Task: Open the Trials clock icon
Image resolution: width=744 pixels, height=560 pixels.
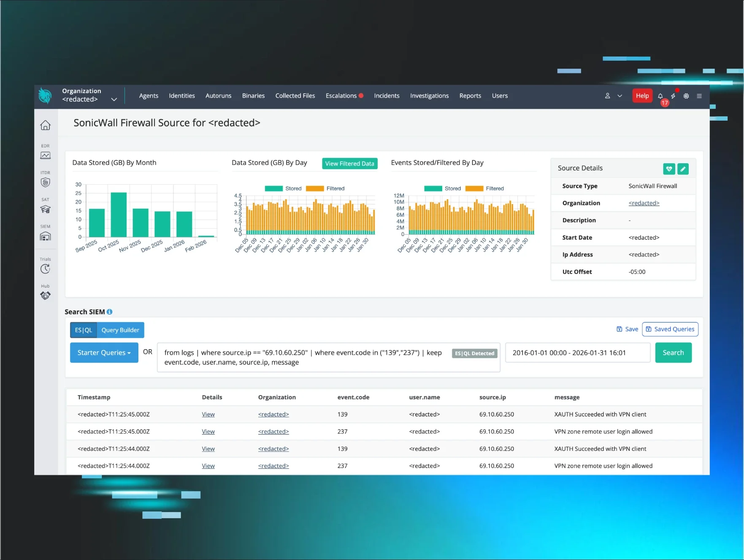Action: point(45,269)
